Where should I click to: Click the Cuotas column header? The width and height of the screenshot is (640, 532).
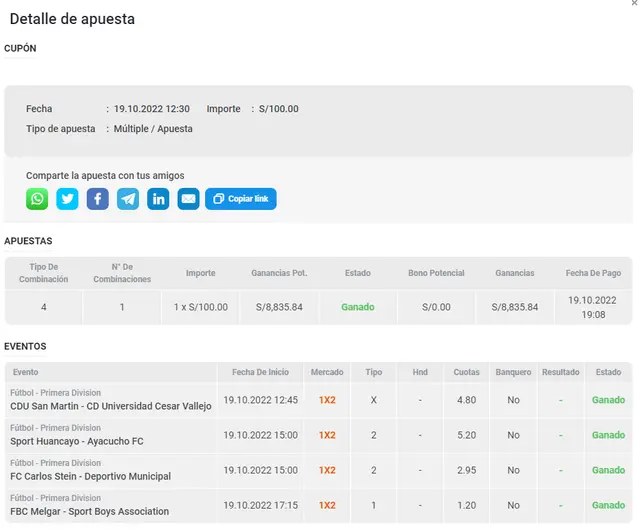tap(466, 372)
